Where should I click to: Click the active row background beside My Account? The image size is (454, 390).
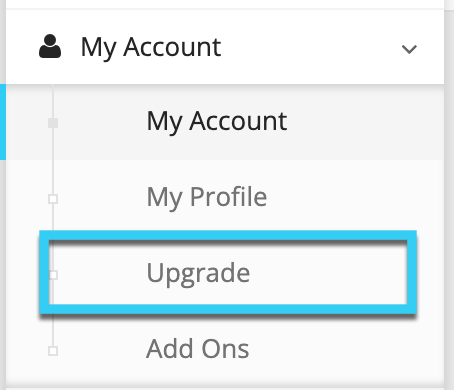365,122
